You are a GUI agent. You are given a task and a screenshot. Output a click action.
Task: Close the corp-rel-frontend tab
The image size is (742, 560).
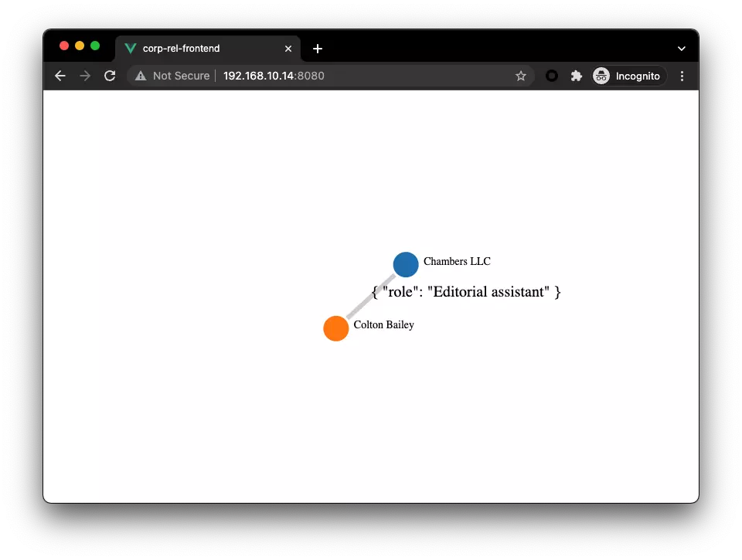(288, 49)
